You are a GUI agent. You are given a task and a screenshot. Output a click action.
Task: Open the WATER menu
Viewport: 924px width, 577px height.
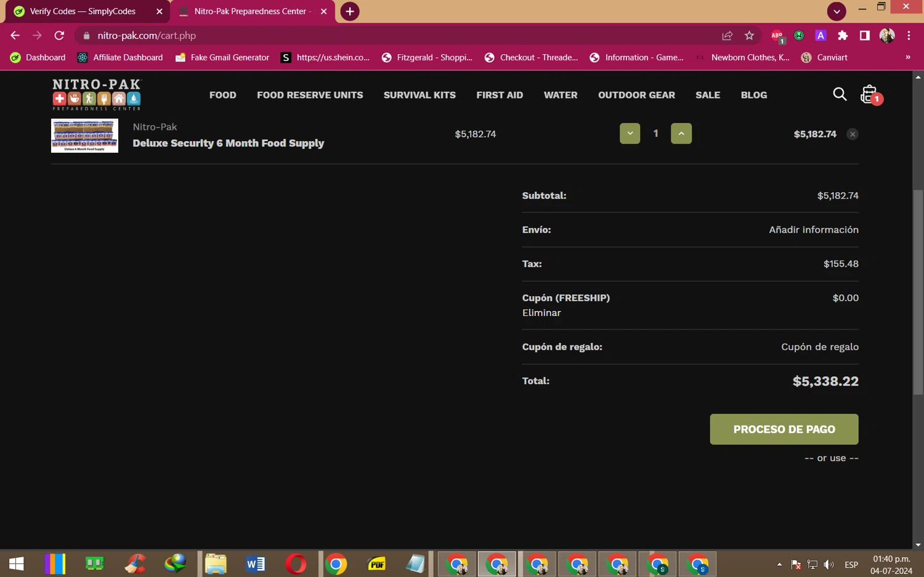561,95
